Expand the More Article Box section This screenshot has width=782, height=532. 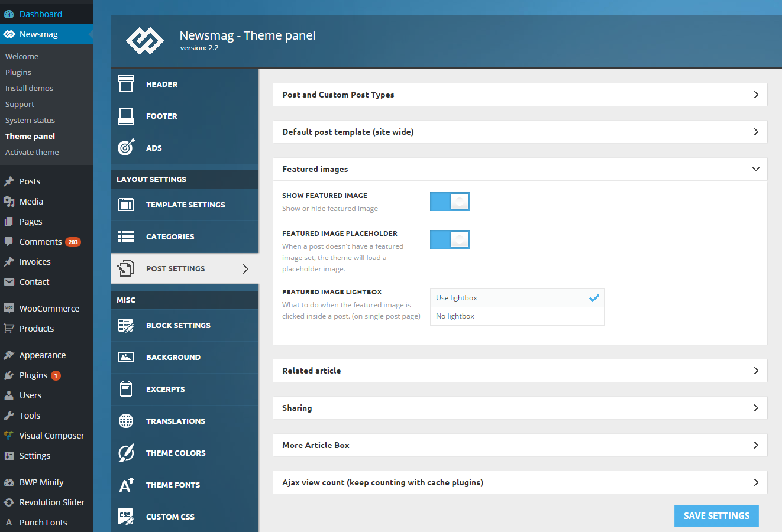coord(520,445)
